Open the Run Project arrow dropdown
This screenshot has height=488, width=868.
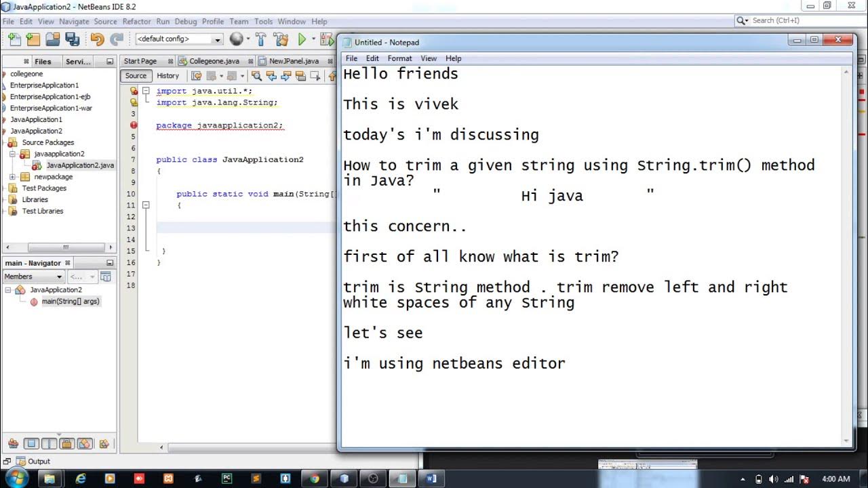click(313, 39)
